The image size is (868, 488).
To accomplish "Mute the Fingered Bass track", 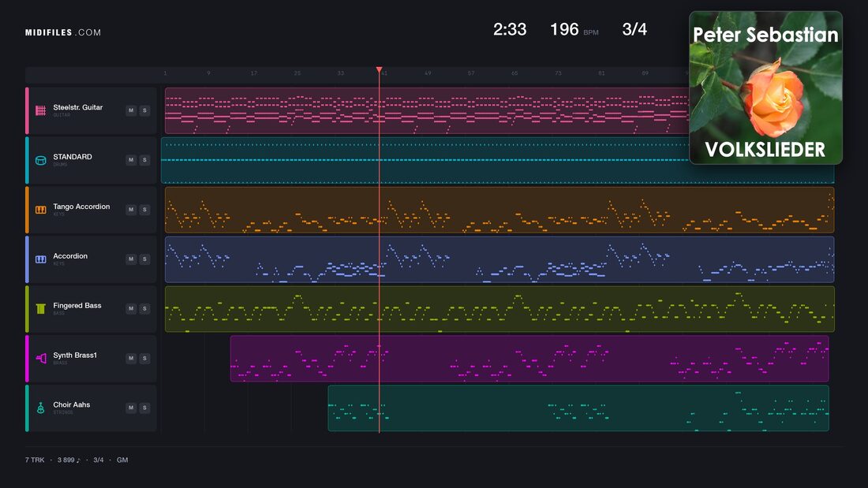I will pyautogui.click(x=131, y=309).
